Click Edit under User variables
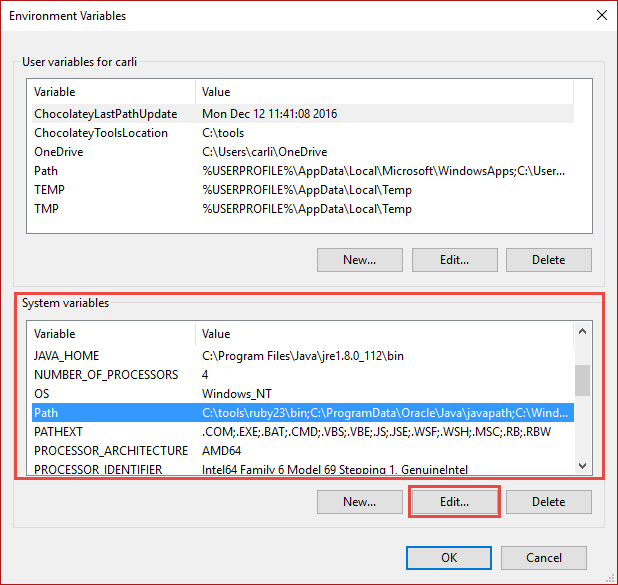The image size is (618, 585). [454, 260]
